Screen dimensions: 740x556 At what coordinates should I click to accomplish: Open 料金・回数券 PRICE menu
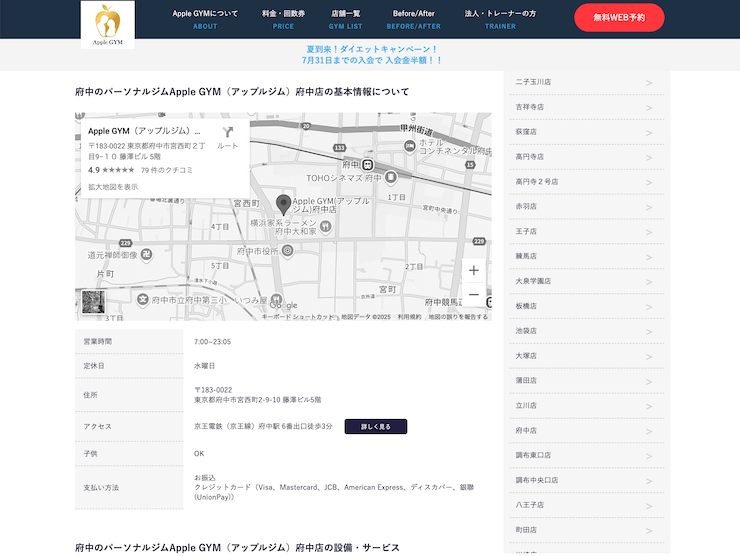(283, 19)
